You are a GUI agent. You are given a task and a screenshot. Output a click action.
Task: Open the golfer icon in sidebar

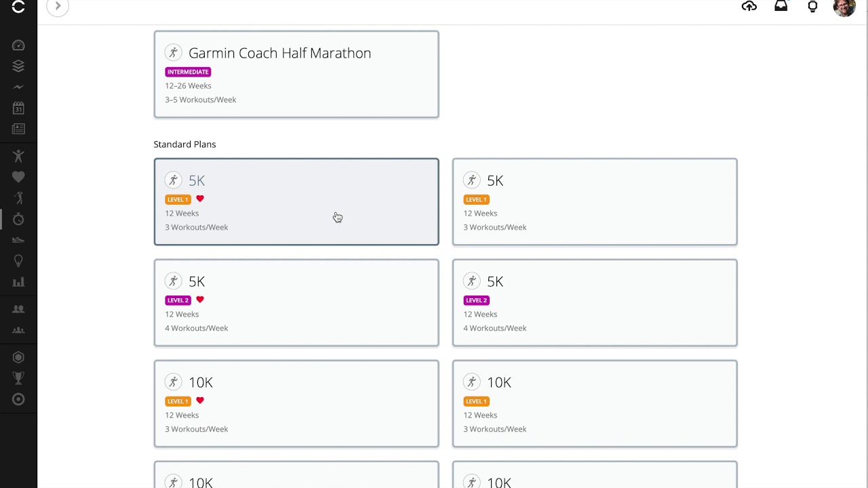18,198
